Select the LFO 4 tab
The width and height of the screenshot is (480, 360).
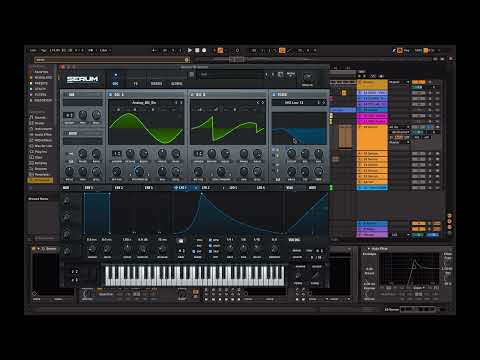pos(260,188)
